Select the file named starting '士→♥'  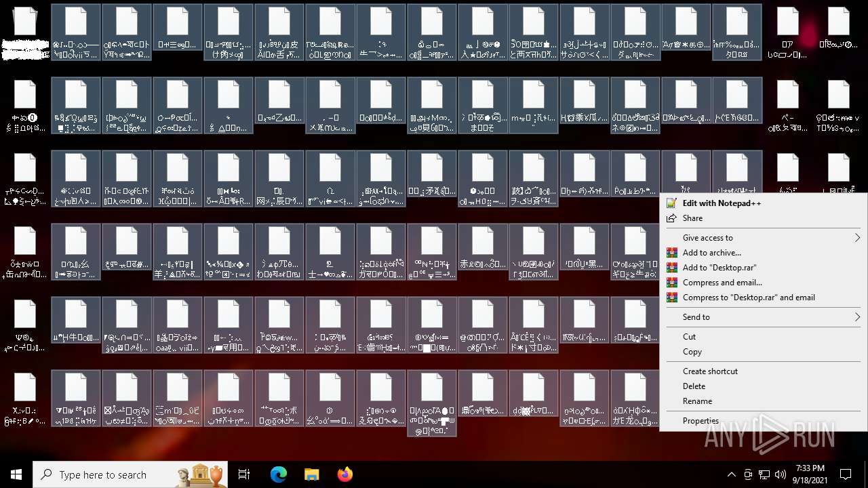330,251
